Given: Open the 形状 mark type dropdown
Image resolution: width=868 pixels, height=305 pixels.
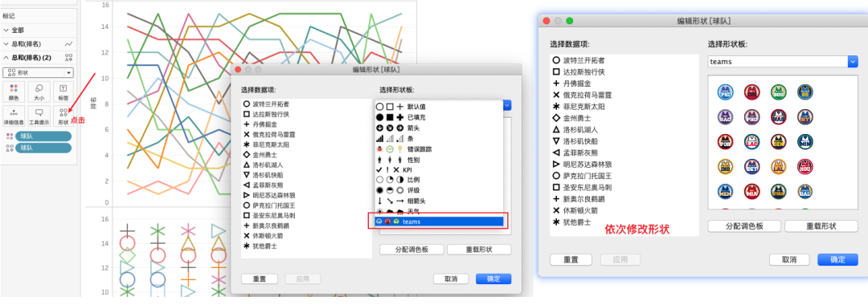Looking at the screenshot, I should click(39, 72).
